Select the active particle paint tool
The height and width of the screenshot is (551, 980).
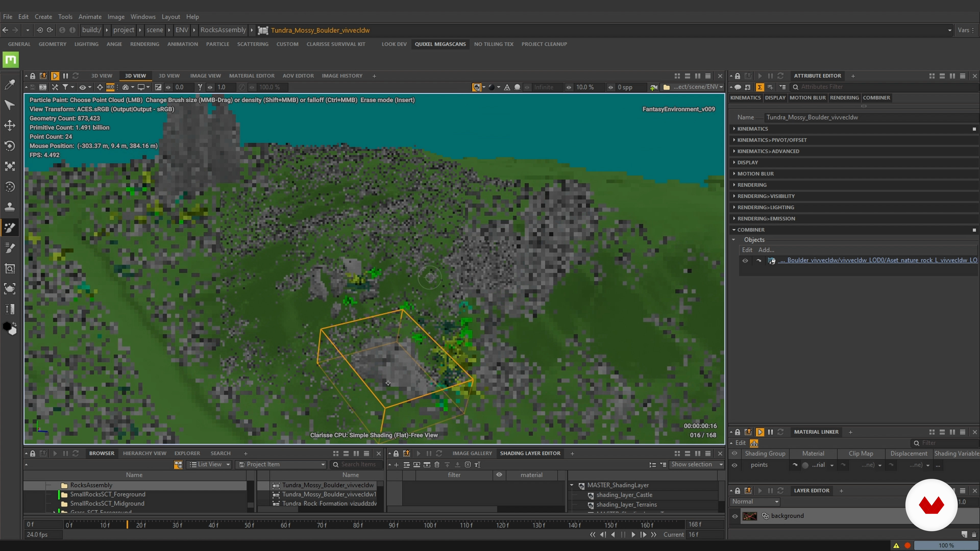pyautogui.click(x=9, y=228)
